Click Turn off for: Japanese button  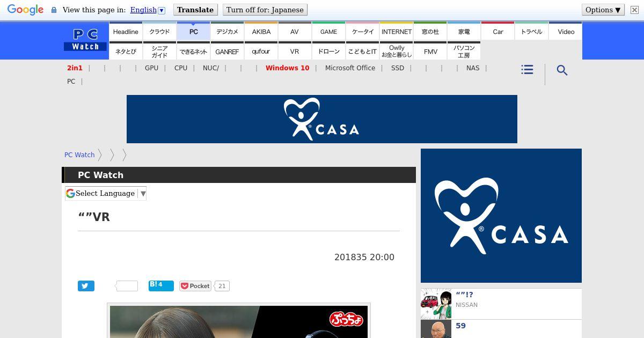click(265, 10)
